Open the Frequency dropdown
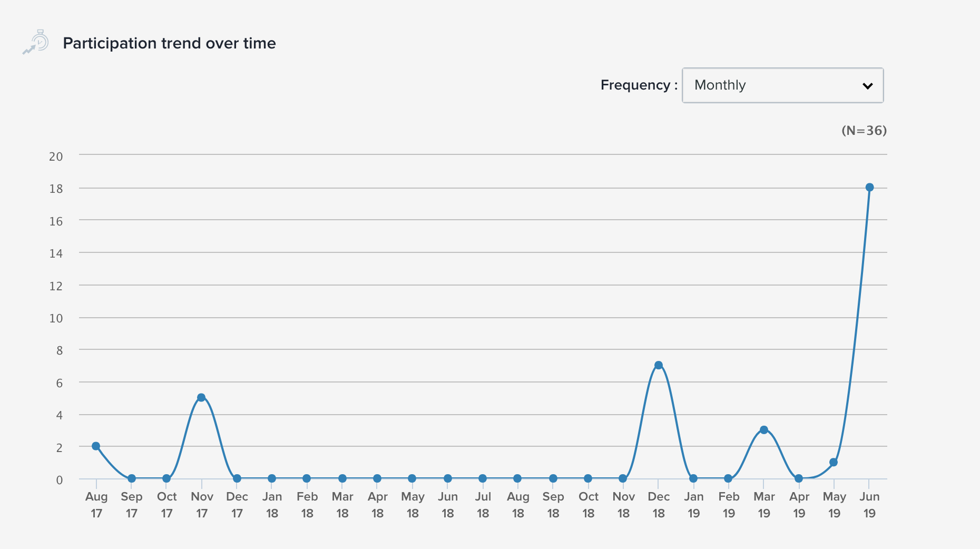Screen dimensions: 980x549 (782, 85)
